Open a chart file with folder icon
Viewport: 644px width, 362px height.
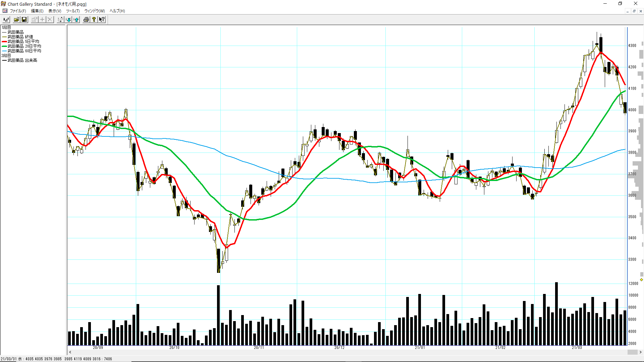(16, 20)
